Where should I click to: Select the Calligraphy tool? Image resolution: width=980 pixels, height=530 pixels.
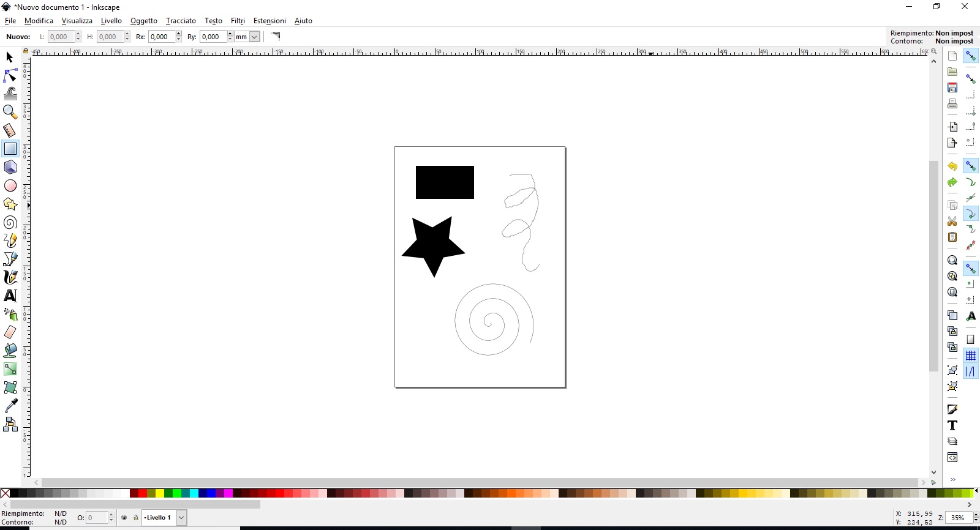click(x=10, y=277)
